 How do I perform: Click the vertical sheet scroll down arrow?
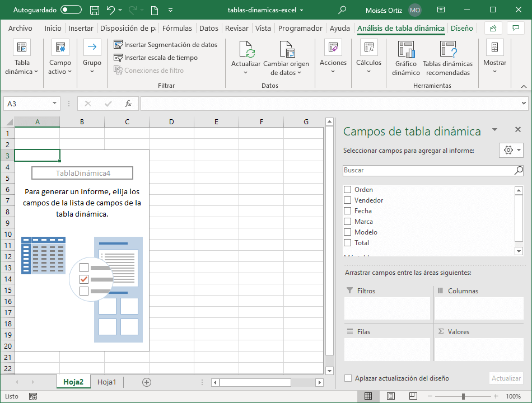329,371
